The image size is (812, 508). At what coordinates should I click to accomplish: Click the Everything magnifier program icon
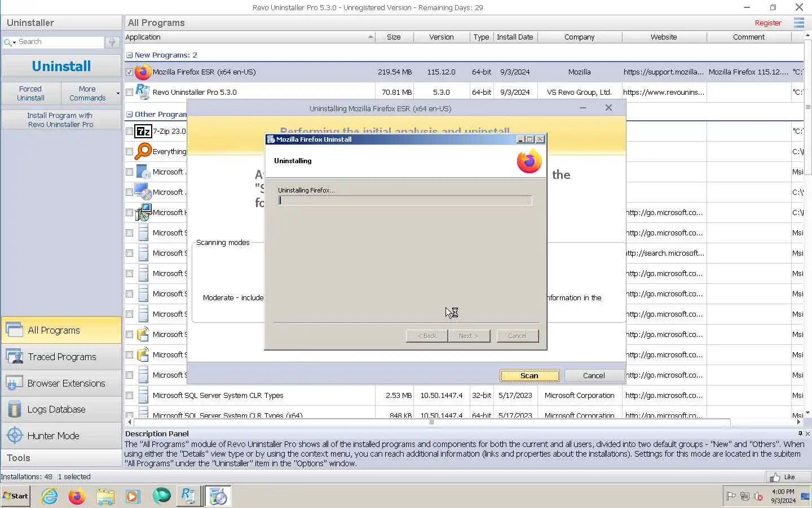[143, 151]
